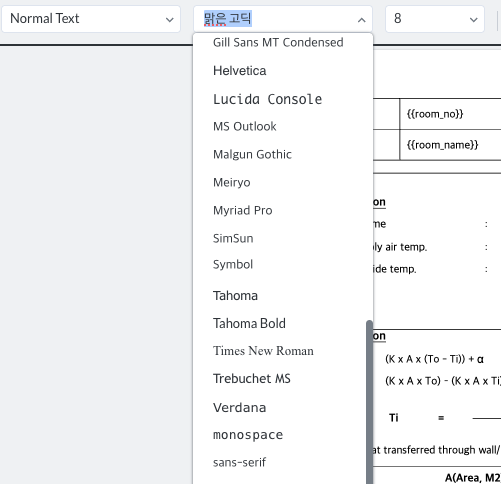The height and width of the screenshot is (484, 501).
Task: Click the font list scrollbar thumb
Action: point(369,402)
